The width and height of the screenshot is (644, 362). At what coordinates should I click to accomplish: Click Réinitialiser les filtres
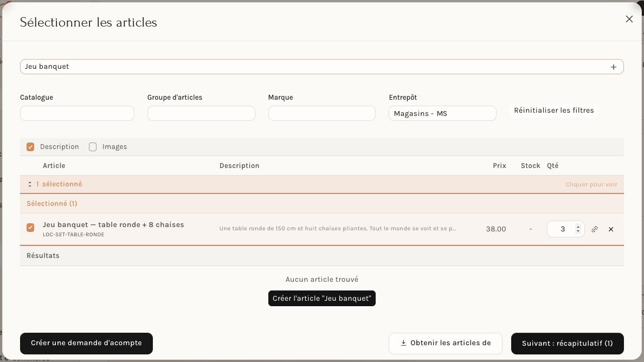553,111
